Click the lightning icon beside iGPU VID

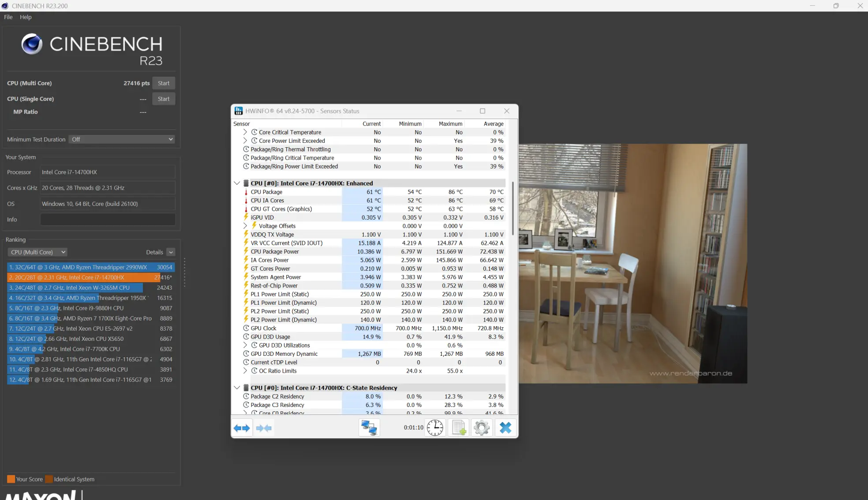tap(246, 217)
